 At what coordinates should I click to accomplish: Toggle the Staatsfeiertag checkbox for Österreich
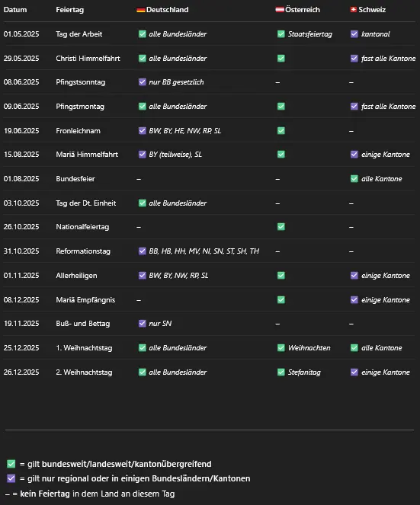[x=281, y=34]
